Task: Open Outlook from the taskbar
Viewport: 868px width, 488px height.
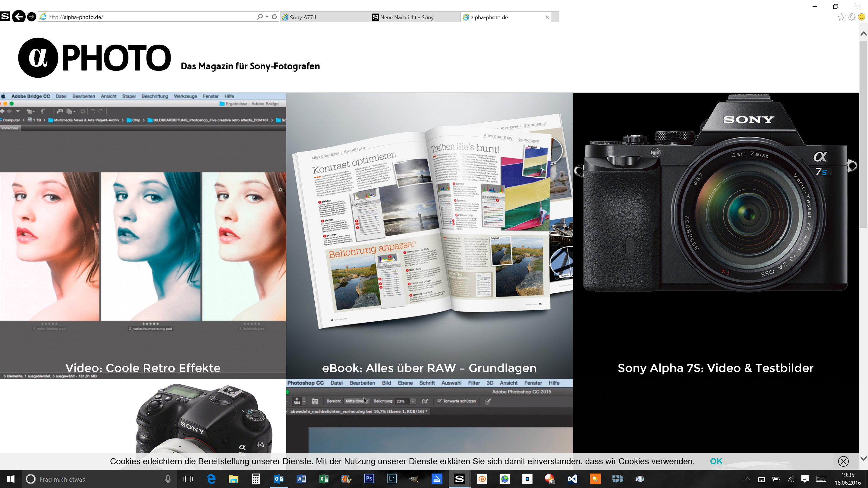Action: [x=279, y=479]
